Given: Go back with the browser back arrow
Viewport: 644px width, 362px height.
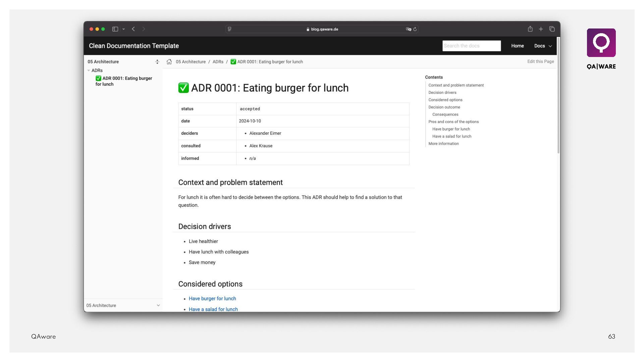Looking at the screenshot, I should coord(133,29).
